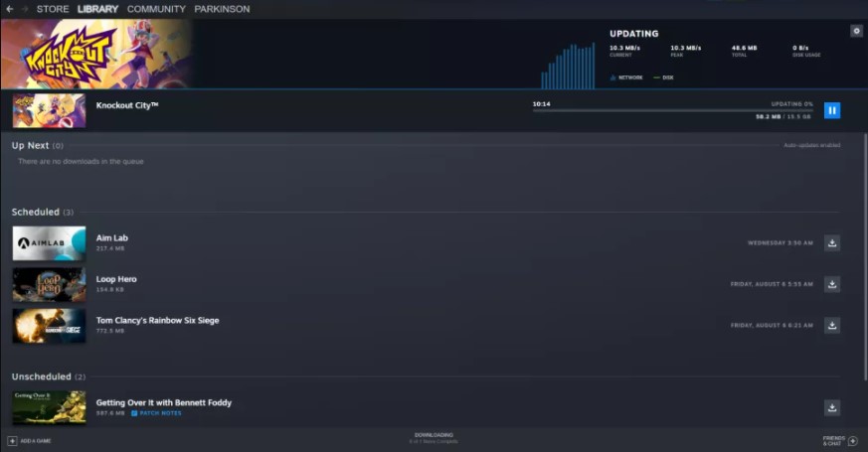Open download settings gear icon
The image size is (868, 452).
coord(856,31)
